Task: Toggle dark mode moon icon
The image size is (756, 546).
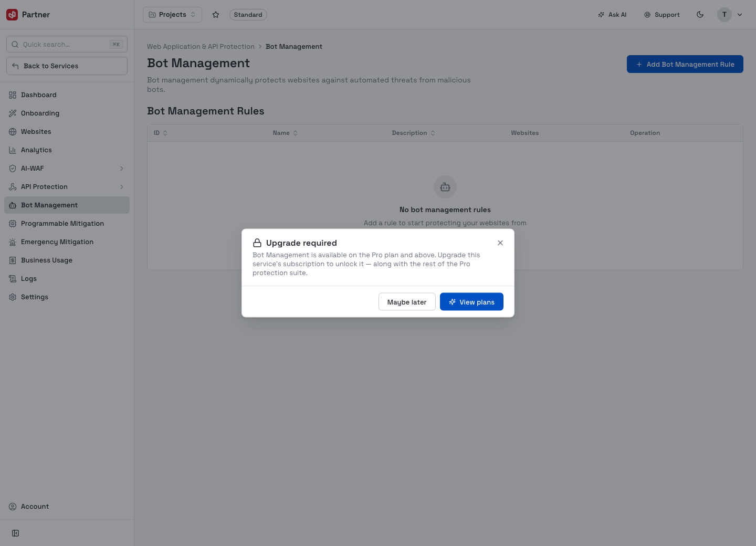Action: click(700, 15)
